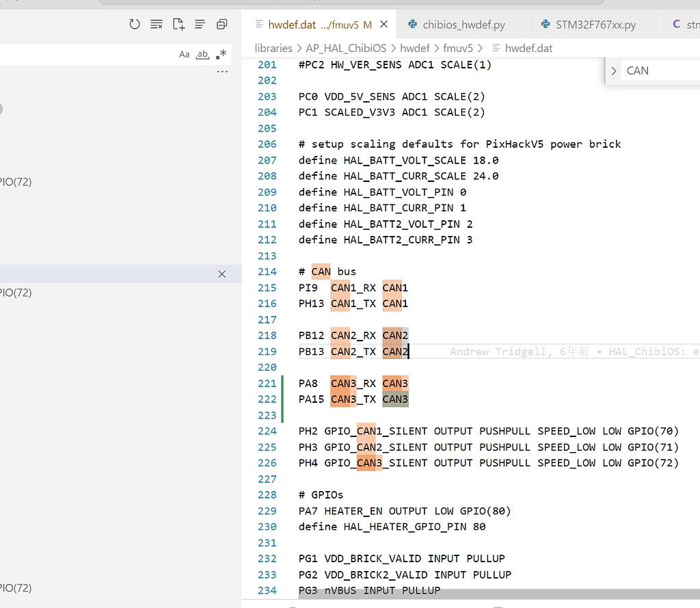Viewport: 700px width, 608px height.
Task: Collapse all search results
Action: [x=221, y=25]
